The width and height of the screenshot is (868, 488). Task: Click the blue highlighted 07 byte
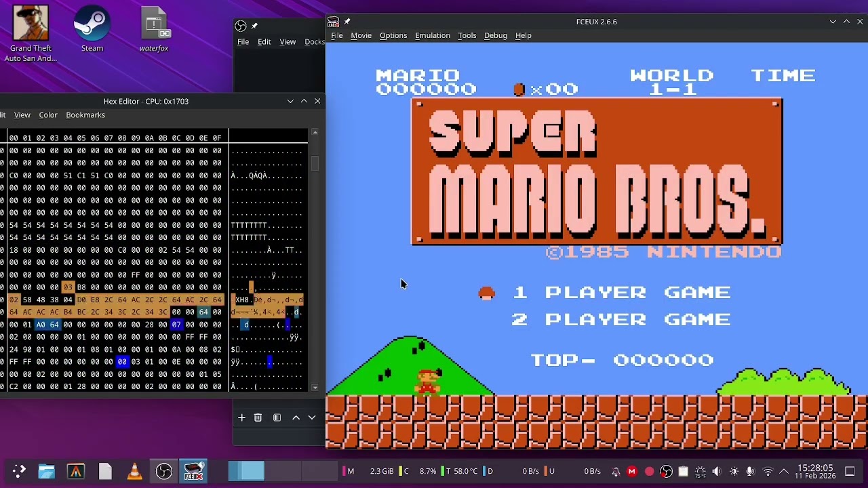coord(176,325)
